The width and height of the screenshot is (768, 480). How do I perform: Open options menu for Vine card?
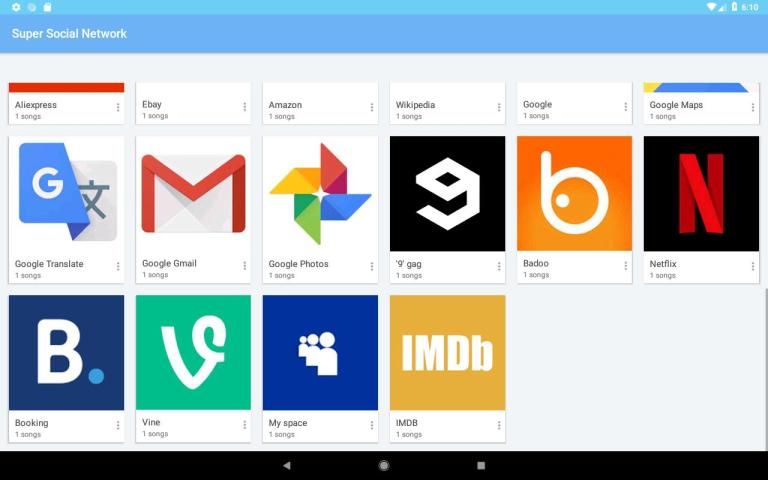245,426
